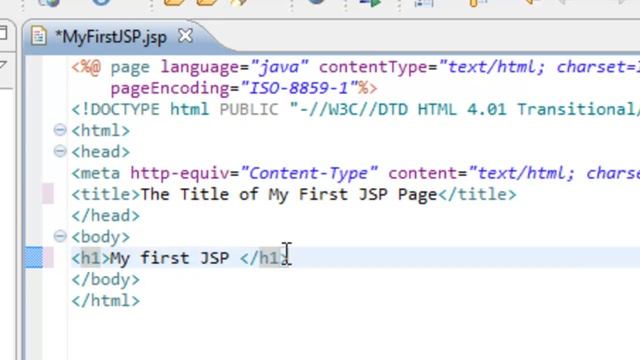This screenshot has height=360, width=640.
Task: Collapse the <body> code fold
Action: tap(60, 236)
